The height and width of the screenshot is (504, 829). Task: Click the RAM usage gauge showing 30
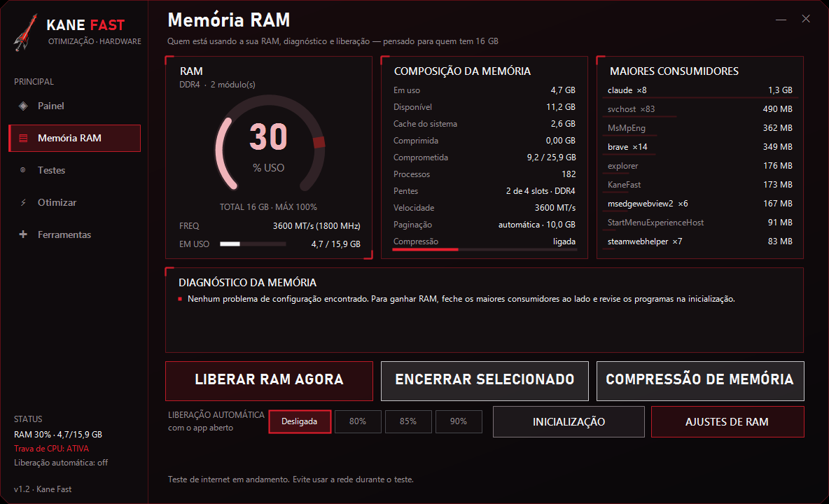[269, 143]
